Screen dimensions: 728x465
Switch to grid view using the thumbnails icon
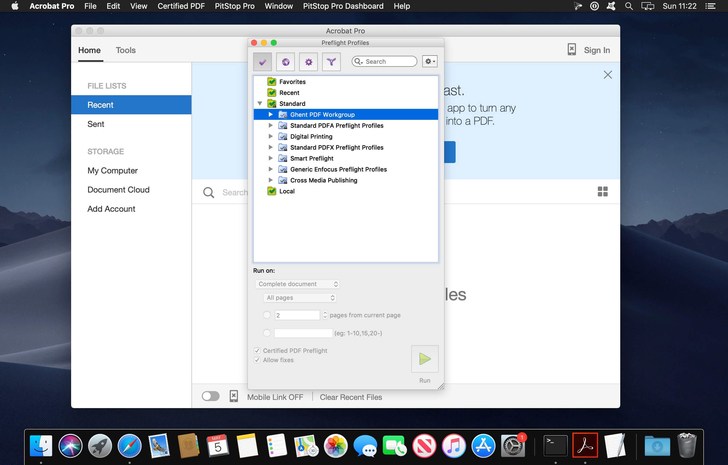[602, 192]
